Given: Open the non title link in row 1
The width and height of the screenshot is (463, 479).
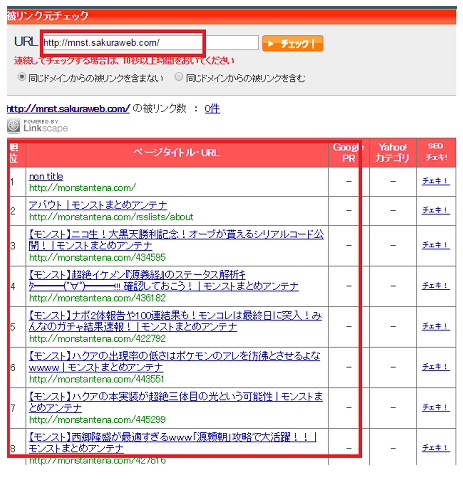Looking at the screenshot, I should pyautogui.click(x=46, y=176).
